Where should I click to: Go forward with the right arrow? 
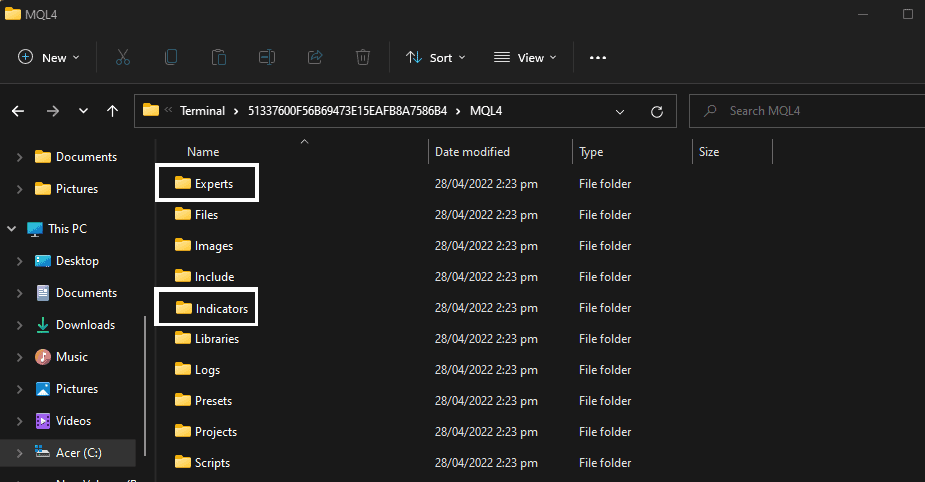point(53,111)
